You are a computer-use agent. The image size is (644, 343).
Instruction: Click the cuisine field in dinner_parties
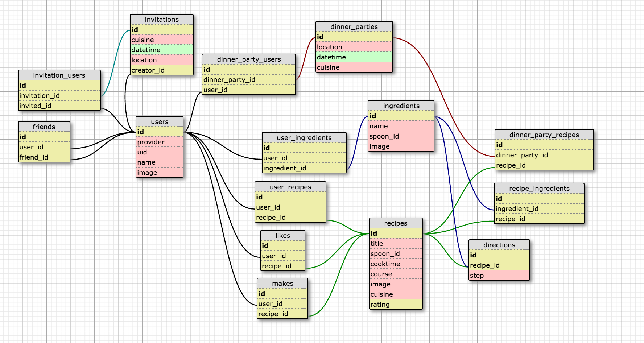point(354,67)
